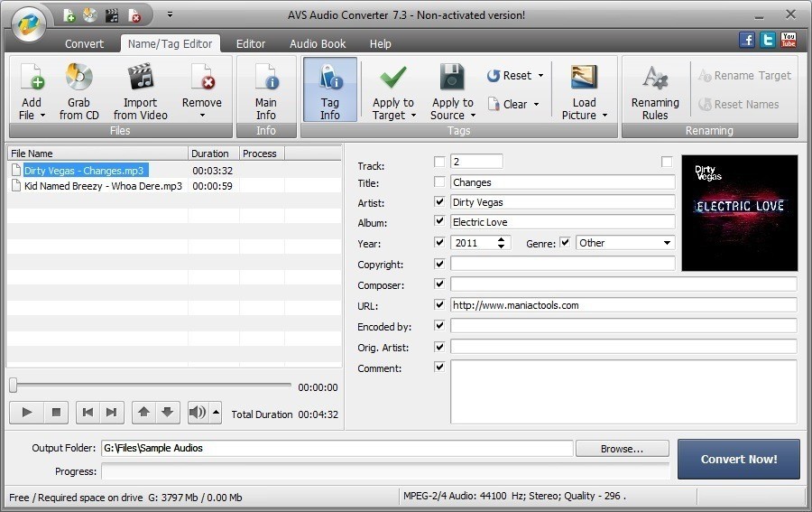
Task: Skip to the next track
Action: click(x=112, y=413)
